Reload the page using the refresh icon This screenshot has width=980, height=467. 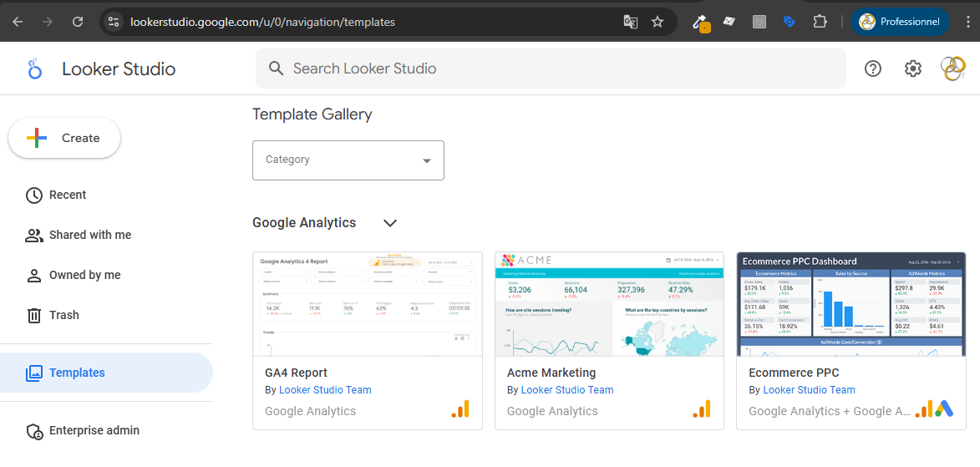[x=78, y=22]
